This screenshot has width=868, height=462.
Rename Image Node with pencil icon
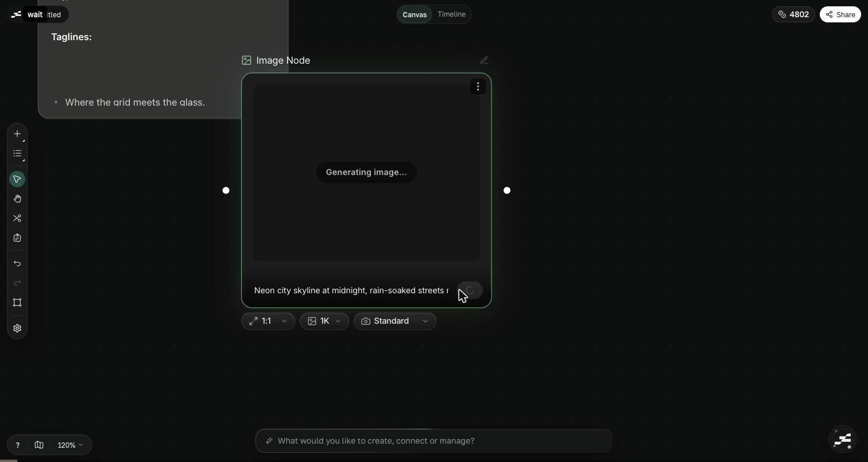click(x=484, y=60)
